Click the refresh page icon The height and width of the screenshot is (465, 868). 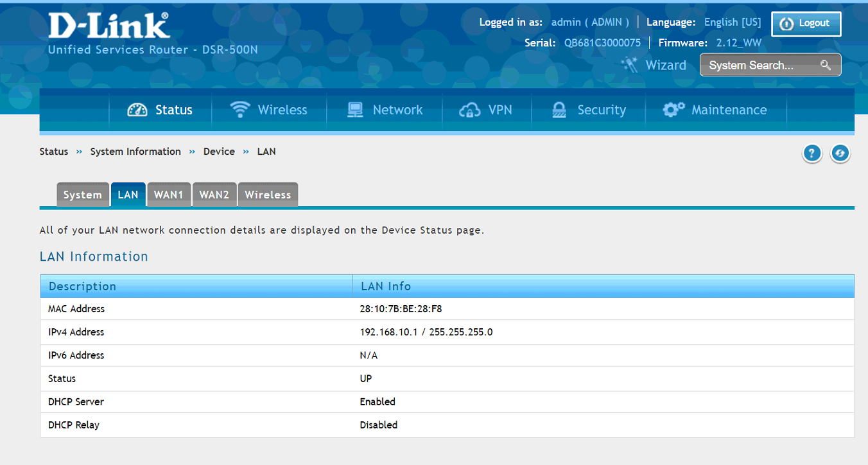point(840,154)
